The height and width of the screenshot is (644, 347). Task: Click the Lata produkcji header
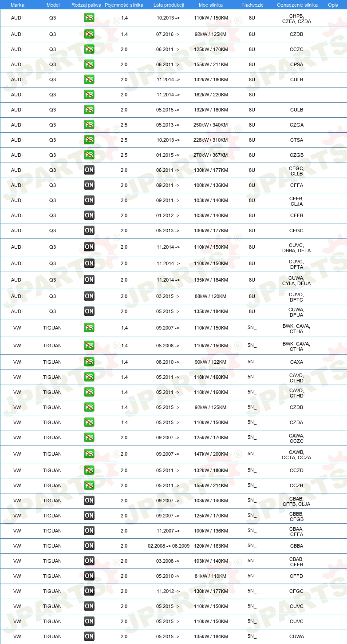coord(169,5)
